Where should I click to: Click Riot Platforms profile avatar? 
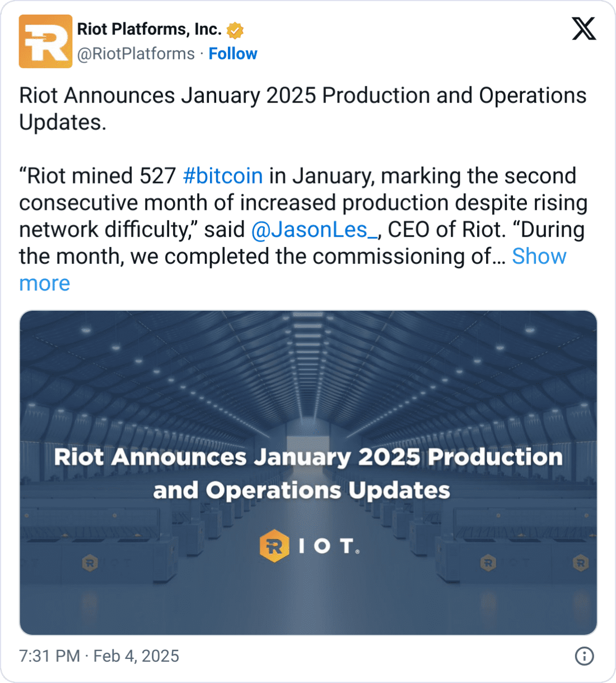pyautogui.click(x=46, y=41)
